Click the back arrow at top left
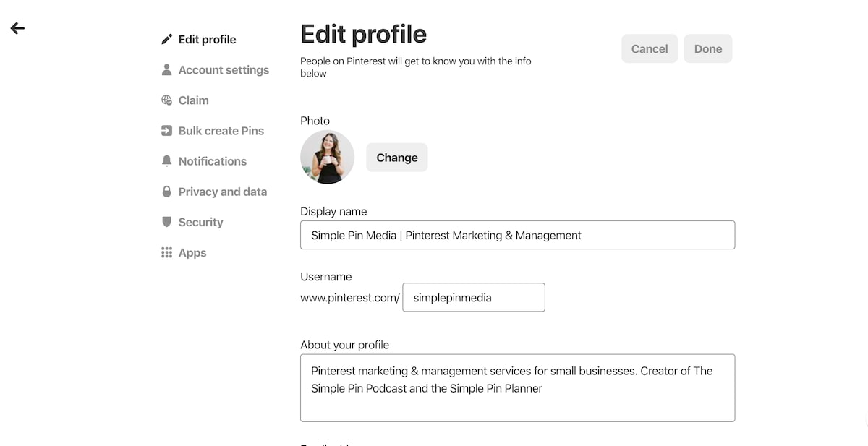 tap(17, 27)
